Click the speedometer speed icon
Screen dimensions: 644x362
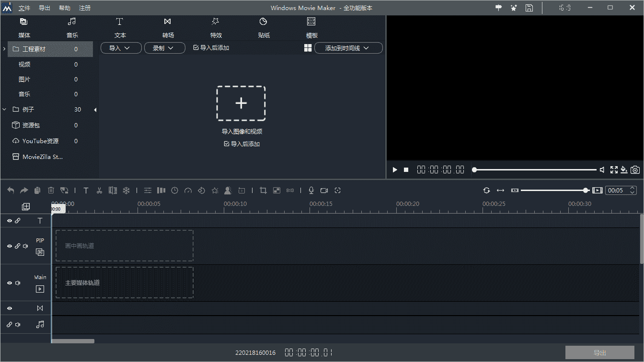coord(188,191)
